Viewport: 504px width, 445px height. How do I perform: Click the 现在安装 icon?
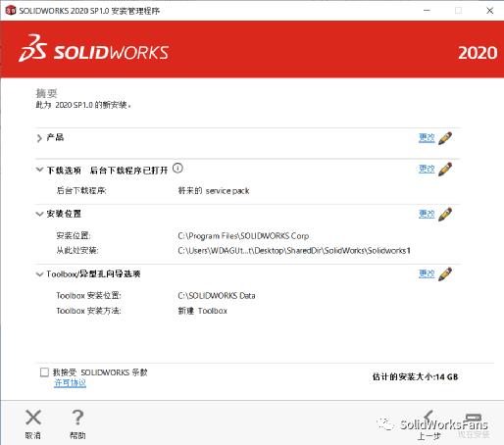(474, 419)
